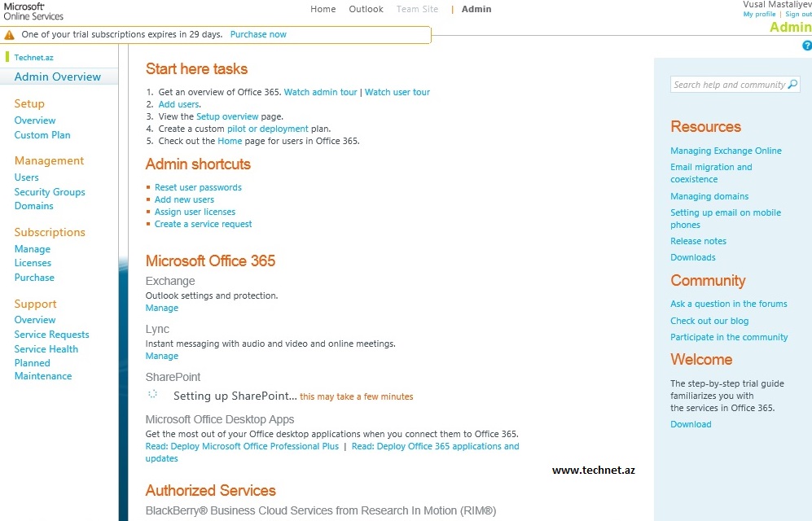
Task: Type in the search help and community box
Action: click(x=728, y=85)
